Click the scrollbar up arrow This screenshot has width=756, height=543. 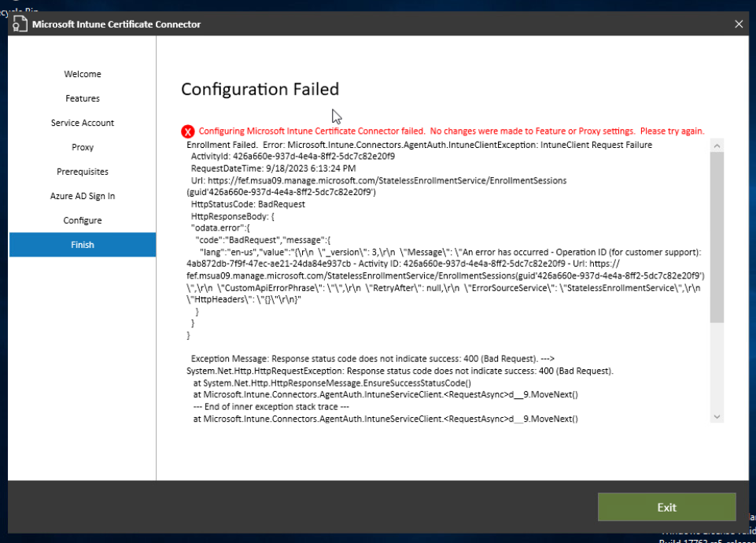(715, 146)
